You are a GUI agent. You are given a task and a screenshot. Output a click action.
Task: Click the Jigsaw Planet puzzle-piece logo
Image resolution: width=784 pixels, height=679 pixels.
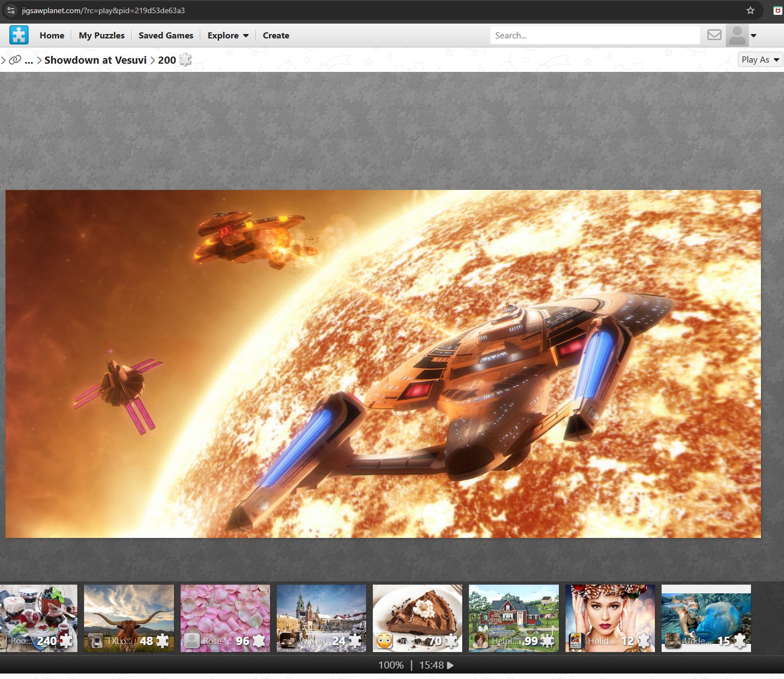pos(19,35)
